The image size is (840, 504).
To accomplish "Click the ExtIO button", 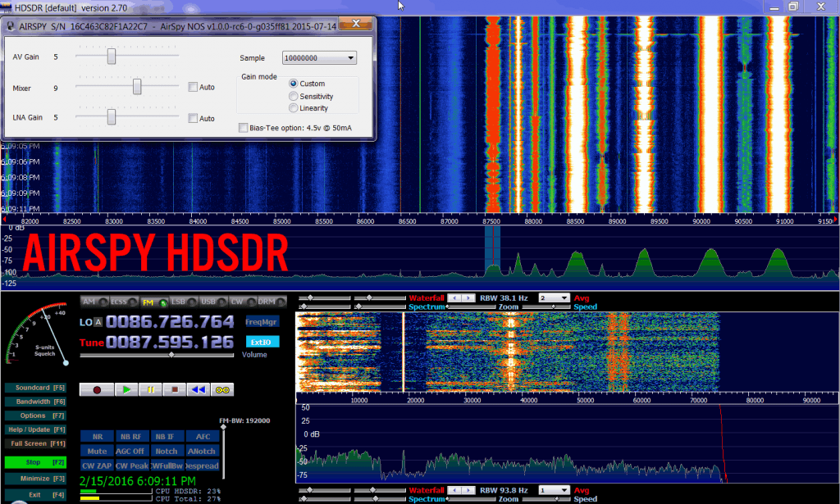I will click(x=262, y=342).
